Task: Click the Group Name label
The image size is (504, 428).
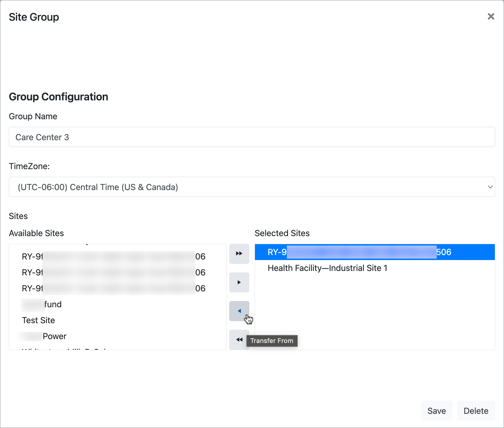Action: click(33, 116)
